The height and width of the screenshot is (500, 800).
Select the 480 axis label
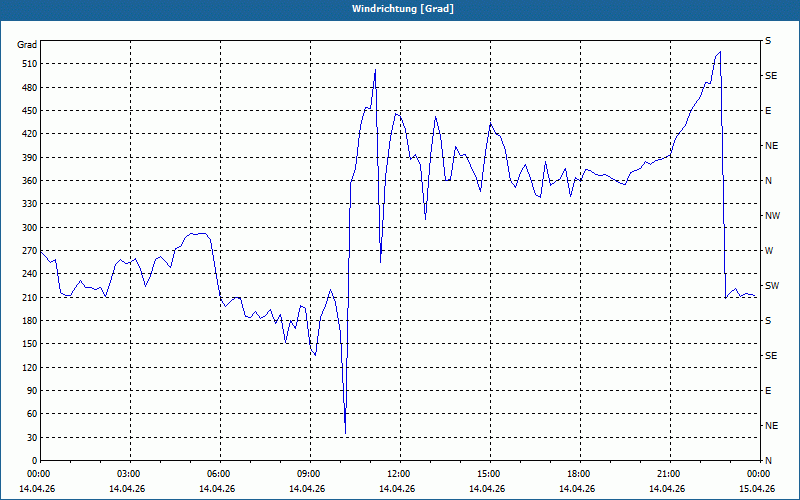click(x=30, y=88)
